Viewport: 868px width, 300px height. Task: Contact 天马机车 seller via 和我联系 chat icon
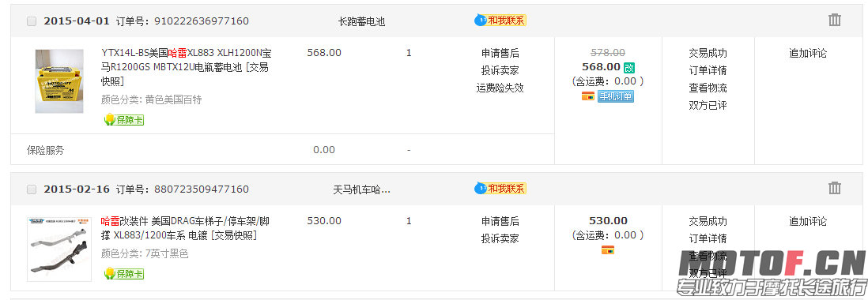500,189
